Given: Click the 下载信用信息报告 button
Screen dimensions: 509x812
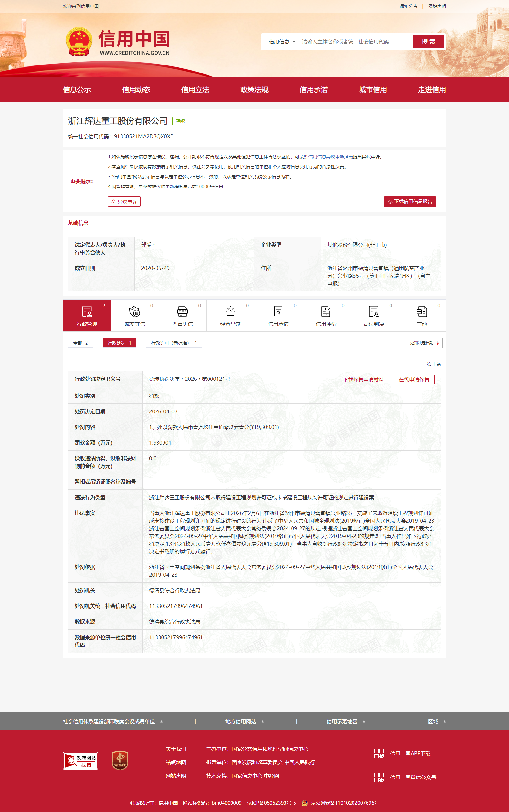Looking at the screenshot, I should (410, 202).
